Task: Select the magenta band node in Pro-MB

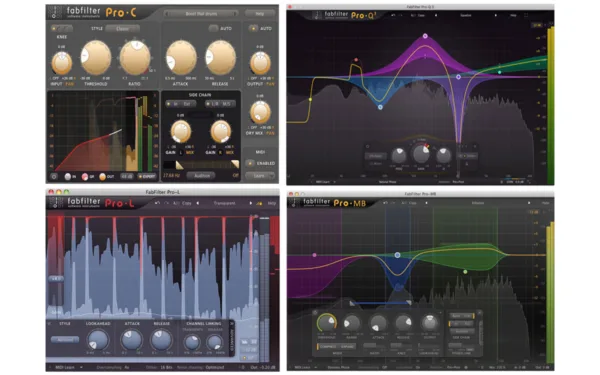Action: (x=315, y=255)
